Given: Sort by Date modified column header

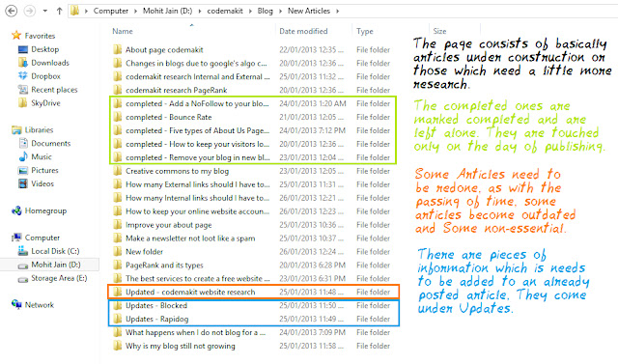Looking at the screenshot, I should click(303, 31).
